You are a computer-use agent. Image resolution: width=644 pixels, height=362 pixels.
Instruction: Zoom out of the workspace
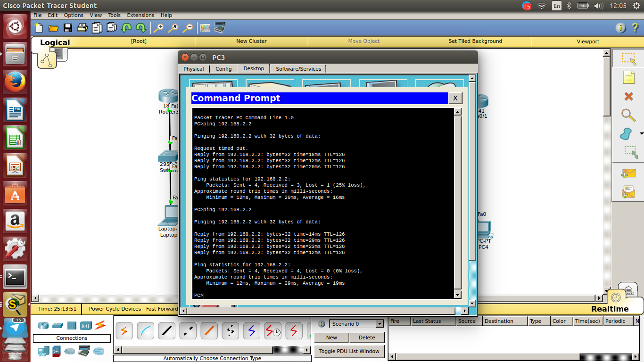coord(188,28)
